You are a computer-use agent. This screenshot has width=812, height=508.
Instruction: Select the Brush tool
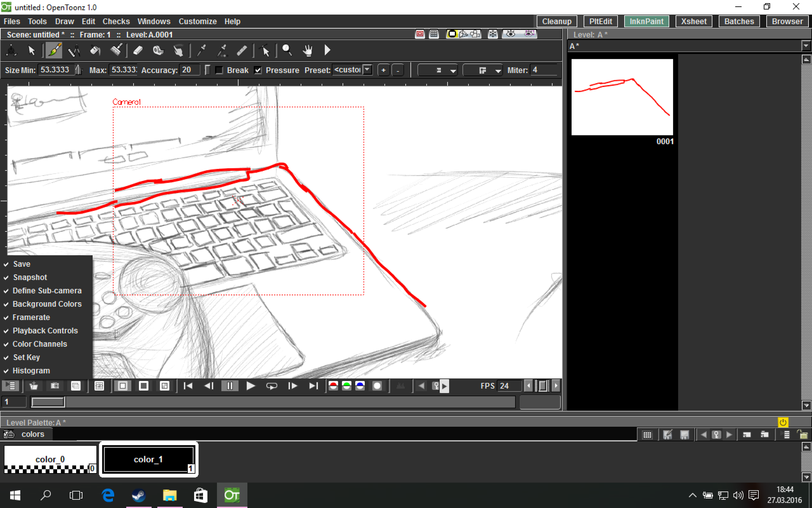coord(54,50)
